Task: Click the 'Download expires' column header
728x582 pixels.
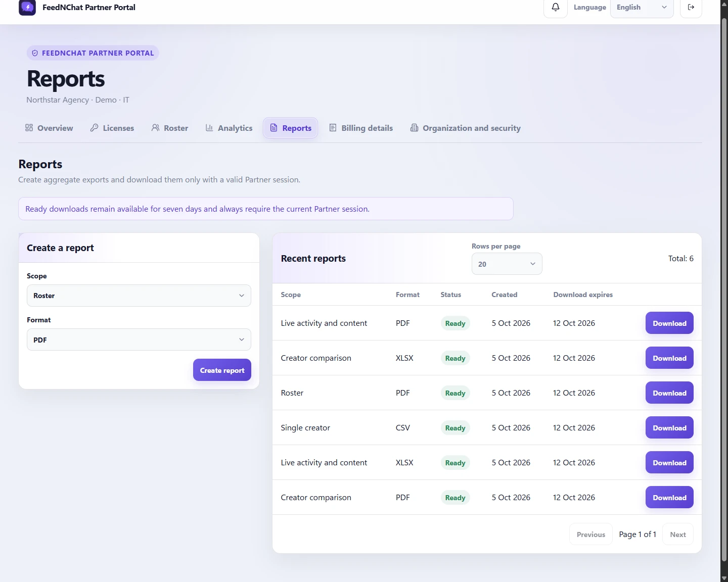Action: 583,295
